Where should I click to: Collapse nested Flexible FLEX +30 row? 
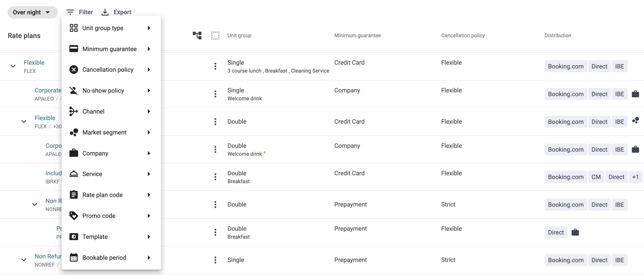pos(24,121)
